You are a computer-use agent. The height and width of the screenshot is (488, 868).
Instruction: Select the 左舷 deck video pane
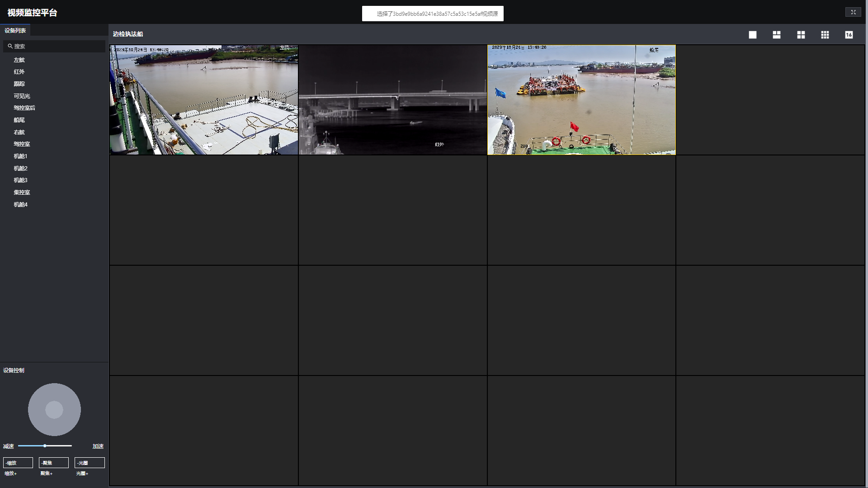point(204,99)
